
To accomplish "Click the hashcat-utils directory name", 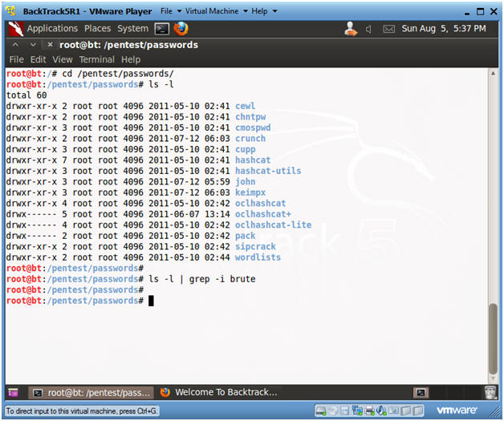I will pos(268,171).
